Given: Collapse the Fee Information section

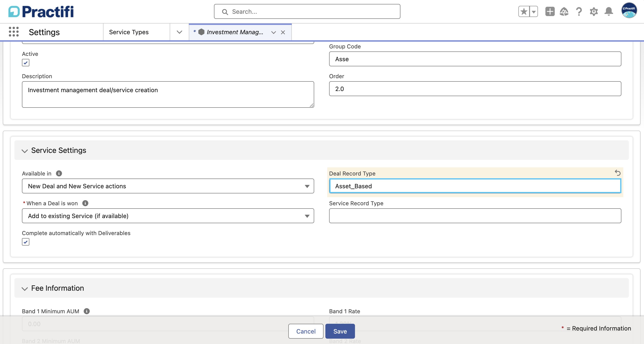Looking at the screenshot, I should 24,288.
